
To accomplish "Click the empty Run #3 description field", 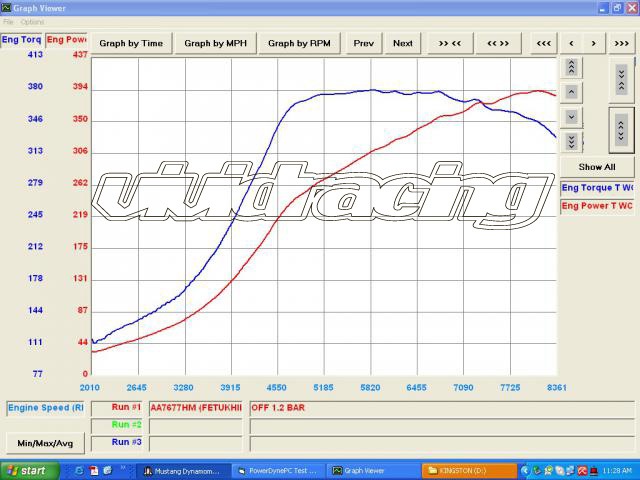I will pyautogui.click(x=442, y=444).
